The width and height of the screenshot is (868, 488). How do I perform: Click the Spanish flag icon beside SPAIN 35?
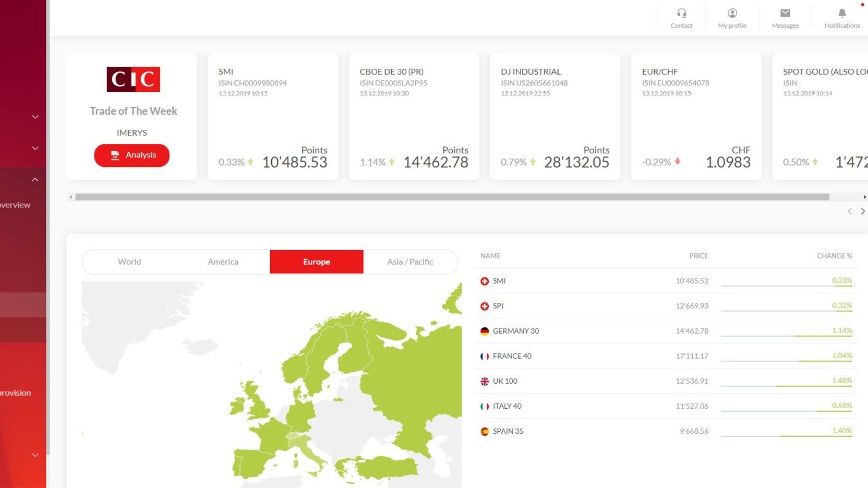coord(485,431)
